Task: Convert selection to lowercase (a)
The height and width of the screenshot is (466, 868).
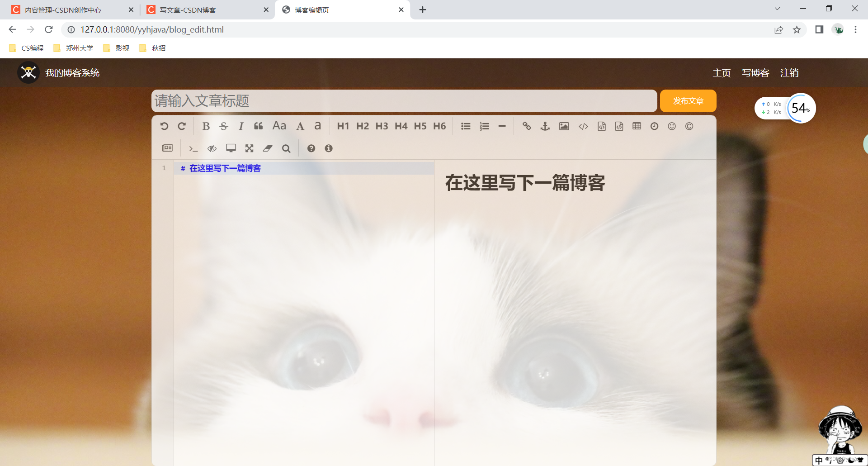Action: click(x=318, y=126)
